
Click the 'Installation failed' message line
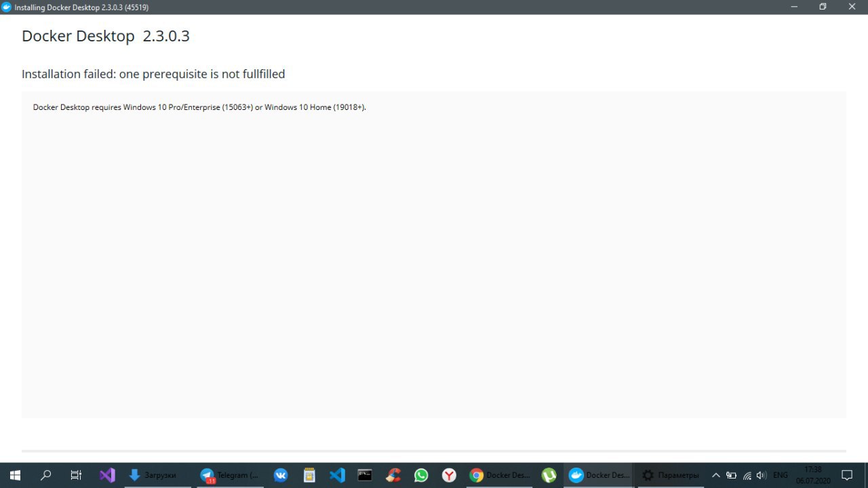(153, 74)
